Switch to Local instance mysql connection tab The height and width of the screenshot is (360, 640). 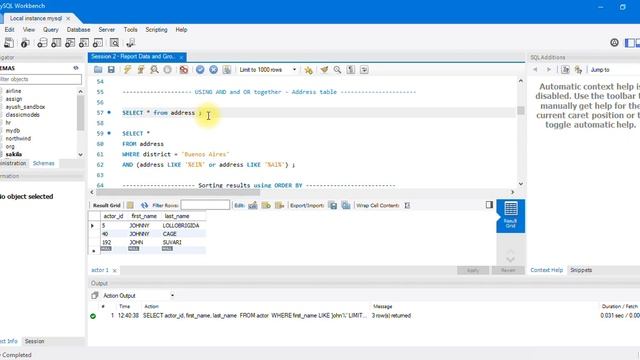point(36,18)
